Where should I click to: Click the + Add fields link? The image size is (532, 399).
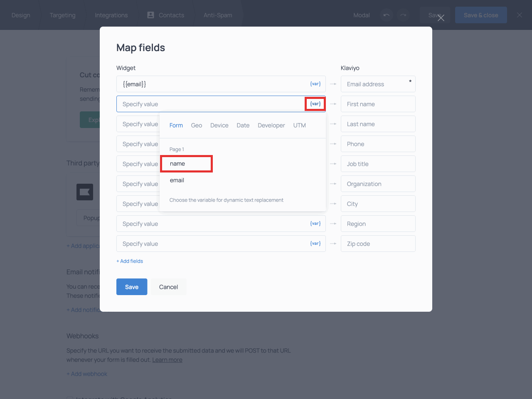[x=130, y=261]
